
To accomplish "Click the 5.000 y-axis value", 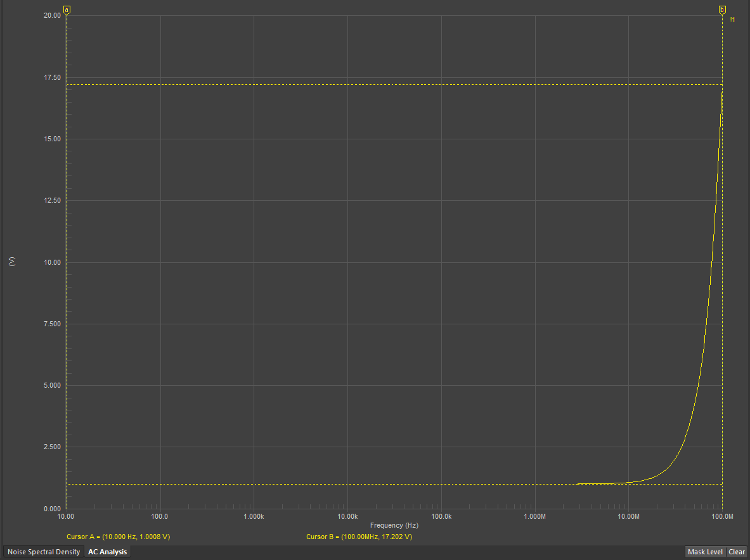I will click(53, 386).
